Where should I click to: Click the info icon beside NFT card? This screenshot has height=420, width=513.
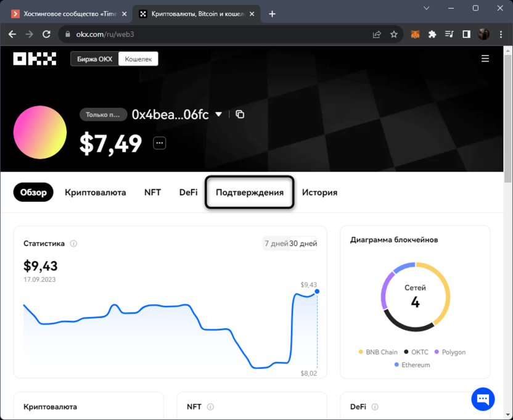[x=210, y=406]
